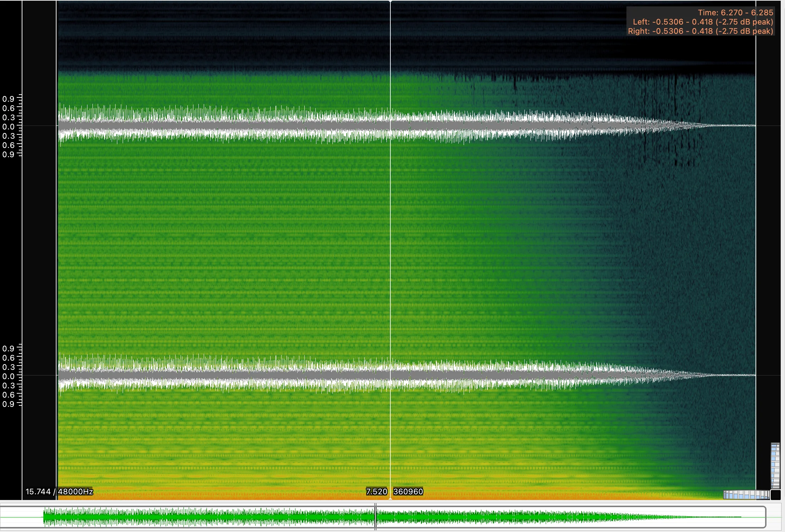Click the 360960 sample frame label
The width and height of the screenshot is (785, 532).
(408, 491)
